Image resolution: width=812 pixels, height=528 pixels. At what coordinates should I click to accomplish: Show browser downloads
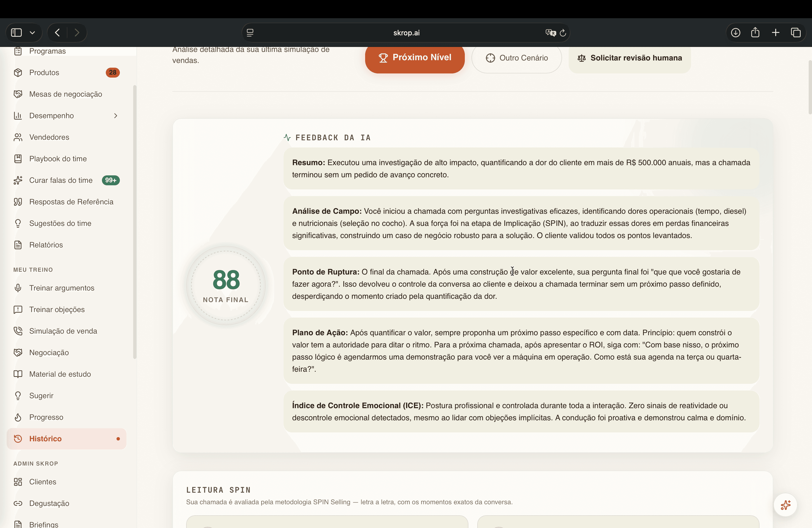coord(735,32)
